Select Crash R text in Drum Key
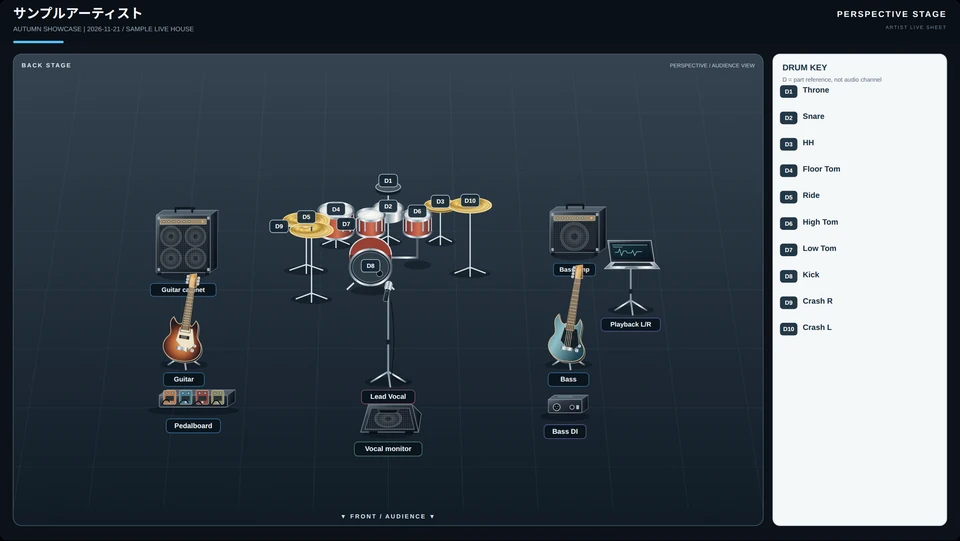 (x=817, y=301)
